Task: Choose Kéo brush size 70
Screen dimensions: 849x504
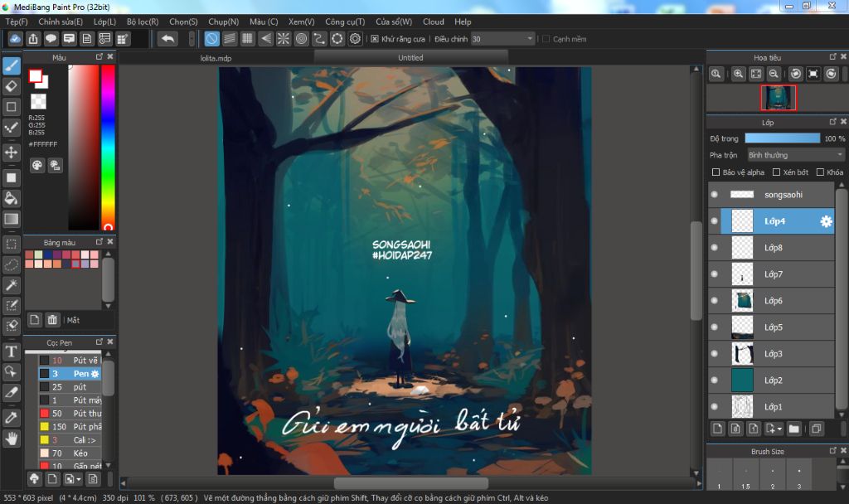Action: point(70,453)
